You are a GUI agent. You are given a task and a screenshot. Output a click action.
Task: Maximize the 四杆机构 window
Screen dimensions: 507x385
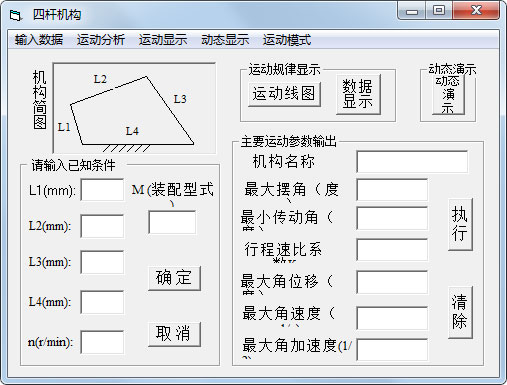(x=439, y=11)
